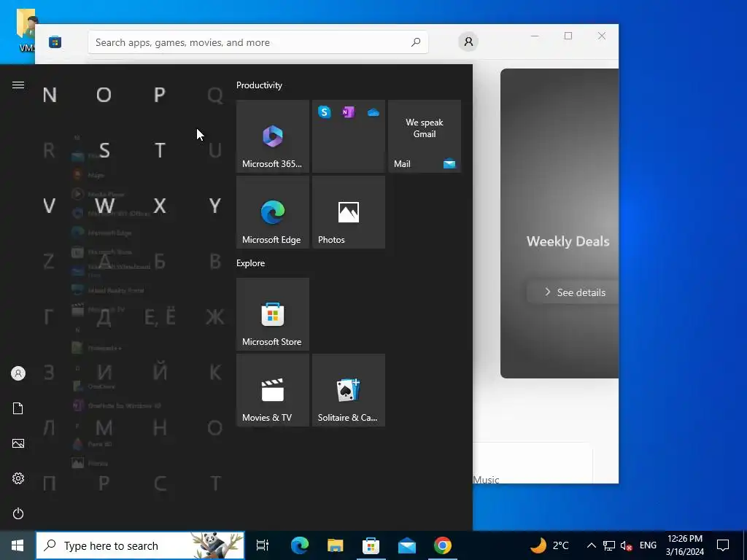The image size is (747, 560).
Task: Click the Microsoft Store logo in title bar
Action: point(55,42)
